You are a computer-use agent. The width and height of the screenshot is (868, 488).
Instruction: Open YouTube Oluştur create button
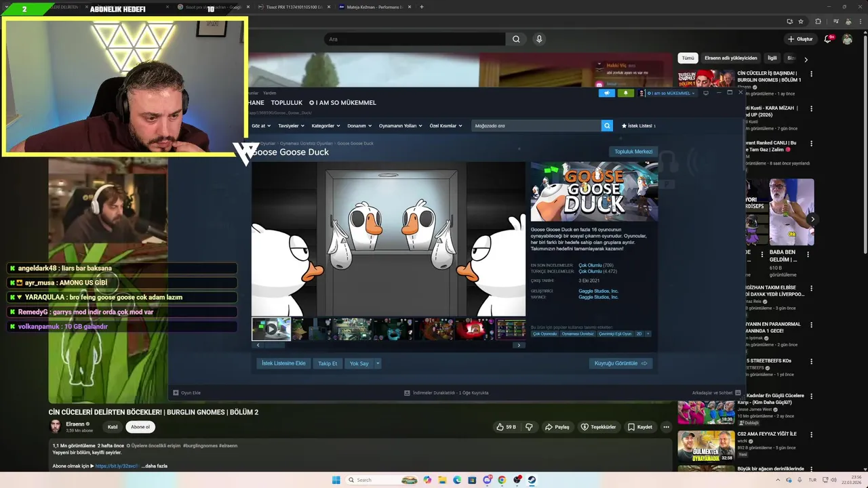tap(800, 39)
